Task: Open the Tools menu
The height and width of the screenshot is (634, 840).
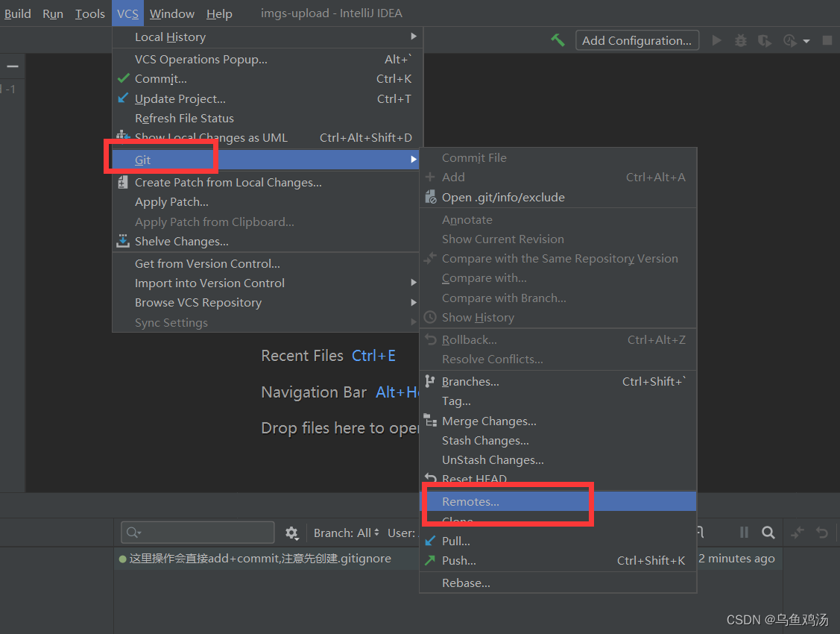Action: click(89, 13)
